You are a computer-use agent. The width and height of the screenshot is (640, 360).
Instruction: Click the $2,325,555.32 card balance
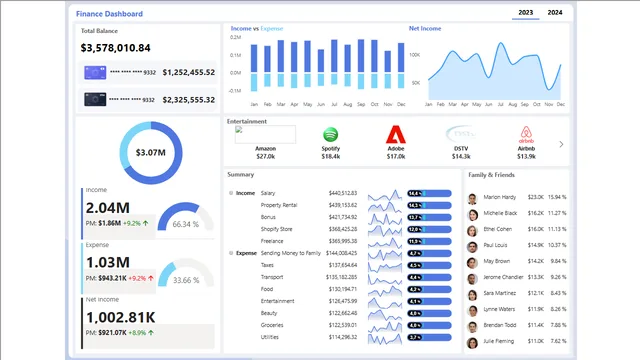pyautogui.click(x=189, y=100)
